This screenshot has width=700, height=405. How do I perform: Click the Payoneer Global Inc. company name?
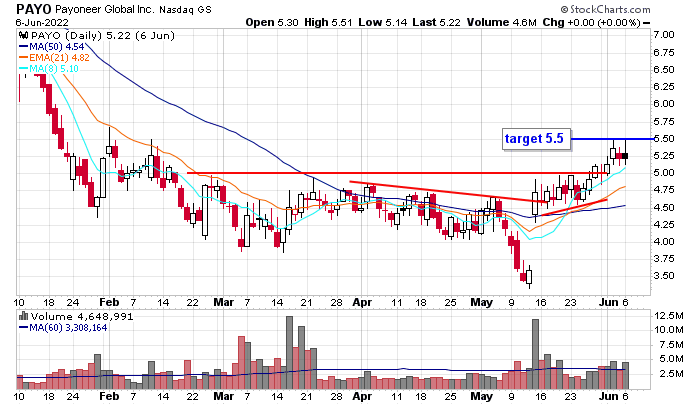[105, 9]
